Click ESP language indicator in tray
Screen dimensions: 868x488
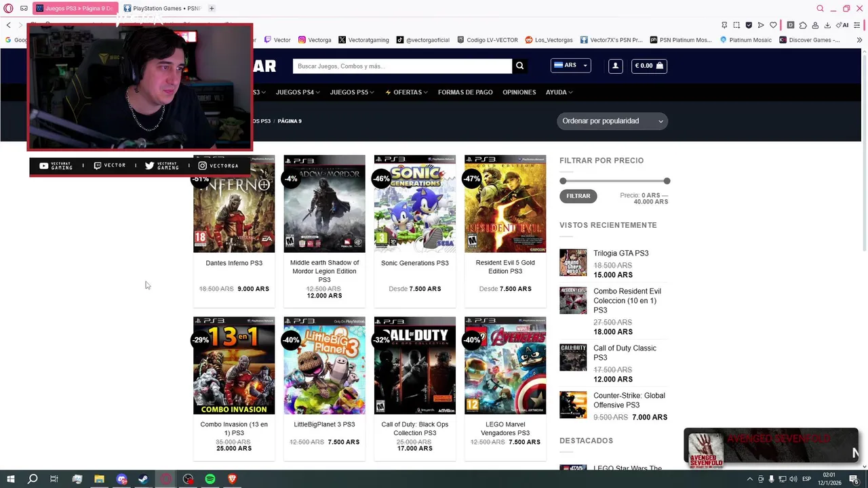[x=806, y=479]
